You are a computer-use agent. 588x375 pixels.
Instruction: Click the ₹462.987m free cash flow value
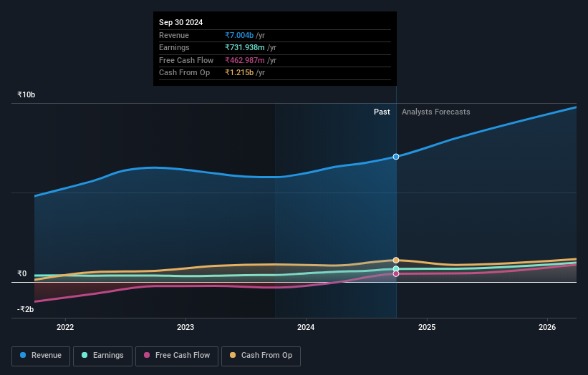point(245,60)
